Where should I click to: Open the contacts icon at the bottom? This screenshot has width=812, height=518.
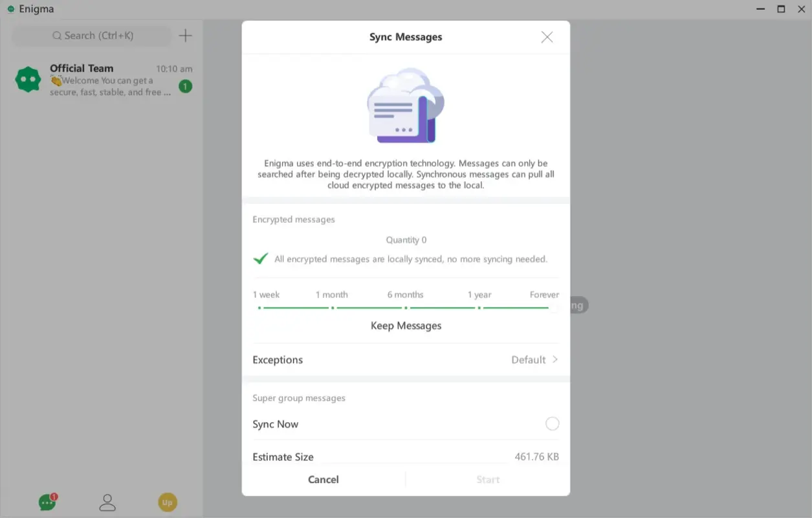pyautogui.click(x=107, y=502)
